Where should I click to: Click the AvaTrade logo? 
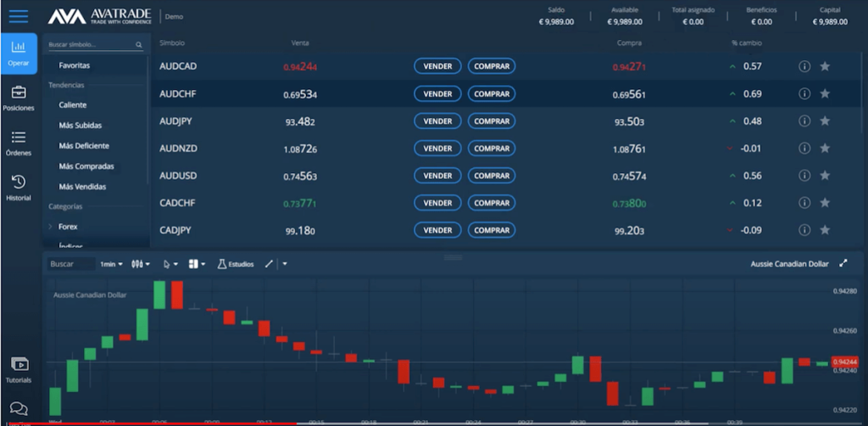pos(99,17)
